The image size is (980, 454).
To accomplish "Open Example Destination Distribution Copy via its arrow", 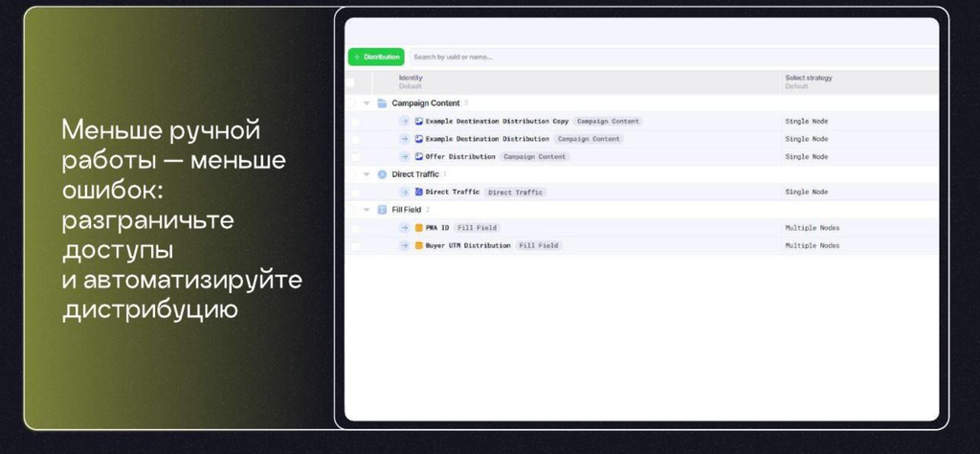I will pos(405,122).
